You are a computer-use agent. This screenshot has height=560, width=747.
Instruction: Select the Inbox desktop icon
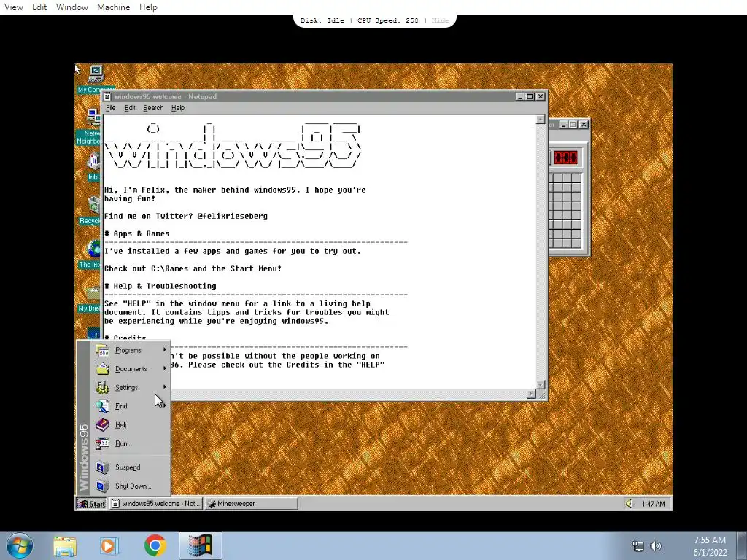point(93,167)
